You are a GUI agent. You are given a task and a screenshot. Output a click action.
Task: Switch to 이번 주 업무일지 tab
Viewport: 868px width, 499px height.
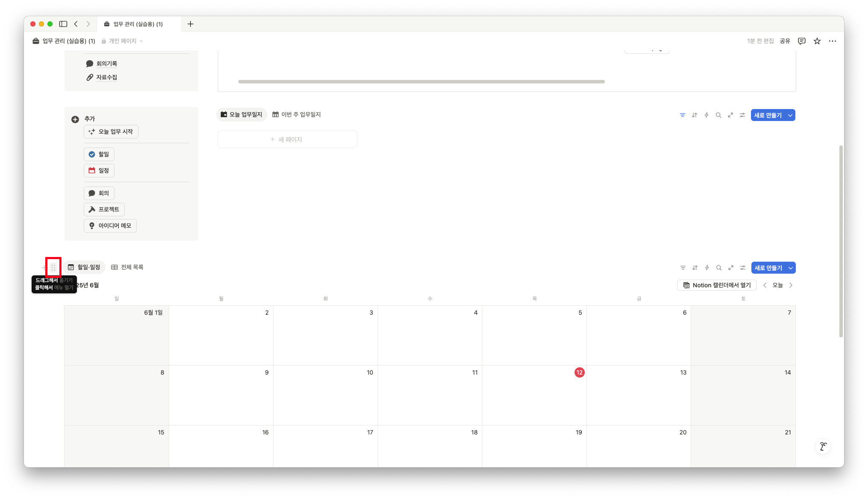pyautogui.click(x=297, y=115)
